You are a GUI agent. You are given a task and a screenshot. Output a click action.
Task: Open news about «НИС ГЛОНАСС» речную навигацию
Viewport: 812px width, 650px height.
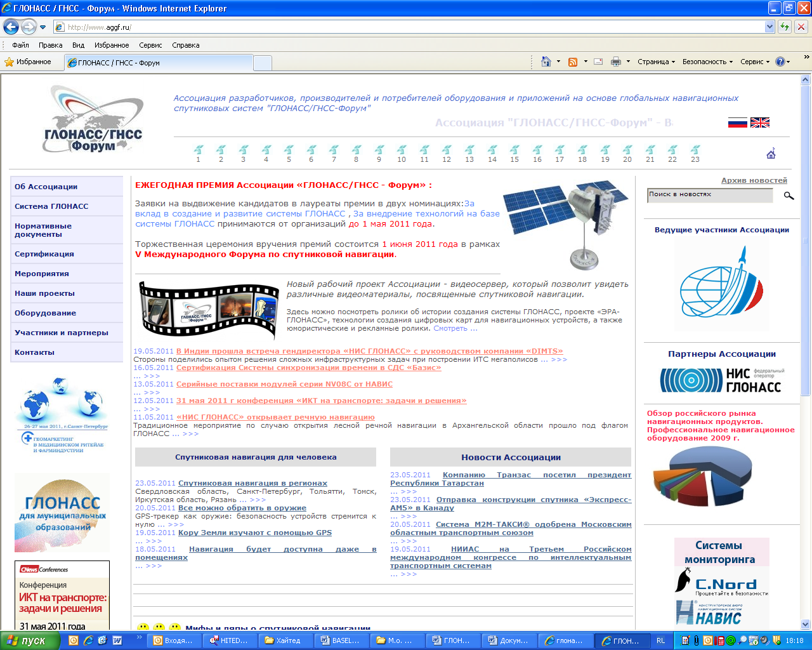(x=275, y=417)
